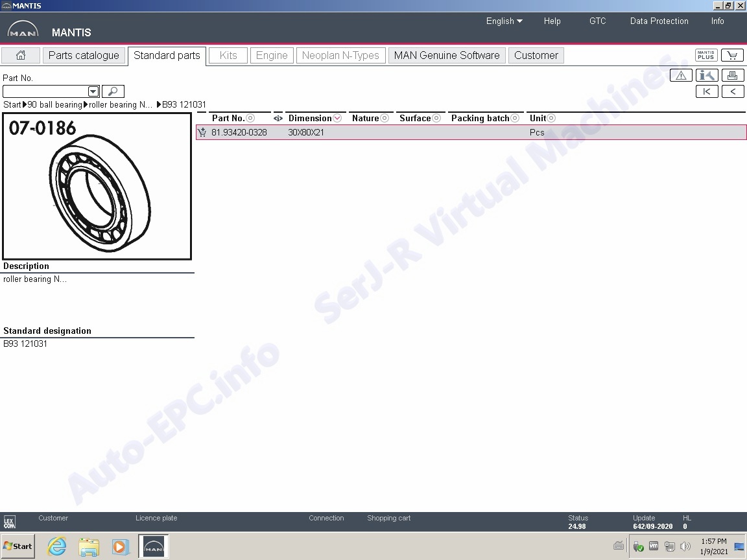Sort by Part No. column toggle
The image size is (747, 560).
pyautogui.click(x=250, y=118)
